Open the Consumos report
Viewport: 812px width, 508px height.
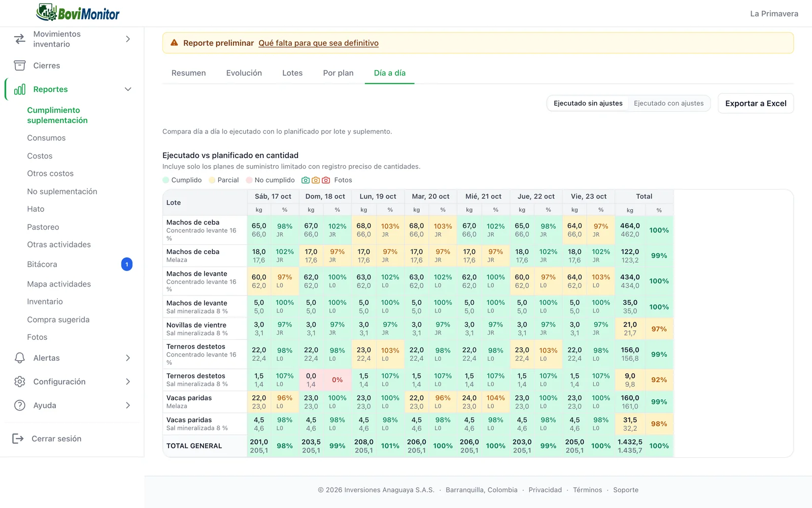pyautogui.click(x=46, y=138)
